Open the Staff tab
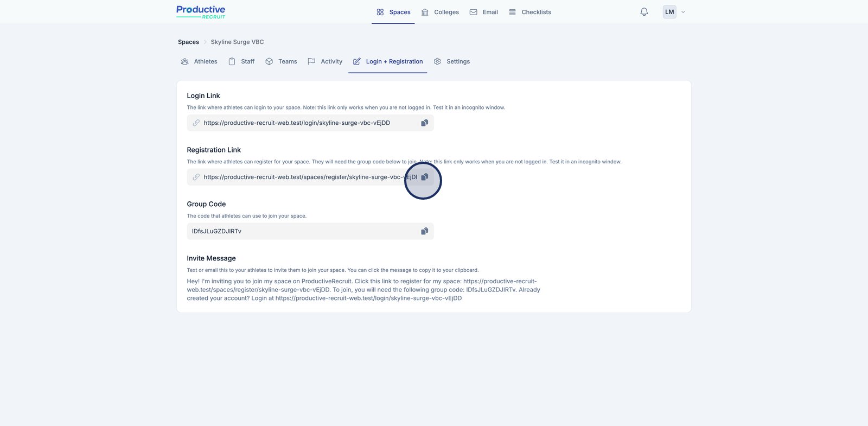The image size is (868, 426). (x=241, y=61)
